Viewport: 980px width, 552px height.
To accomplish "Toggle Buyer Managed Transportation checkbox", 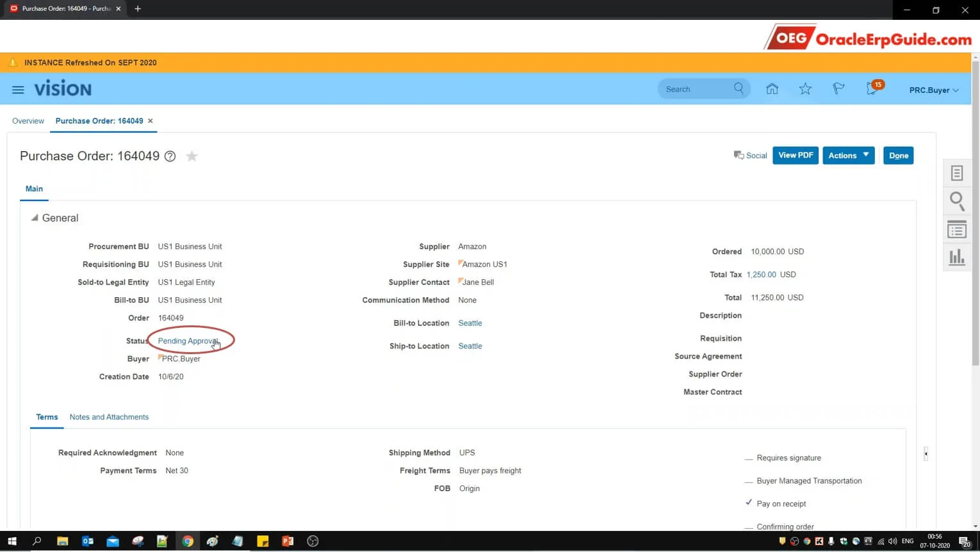I will click(749, 482).
